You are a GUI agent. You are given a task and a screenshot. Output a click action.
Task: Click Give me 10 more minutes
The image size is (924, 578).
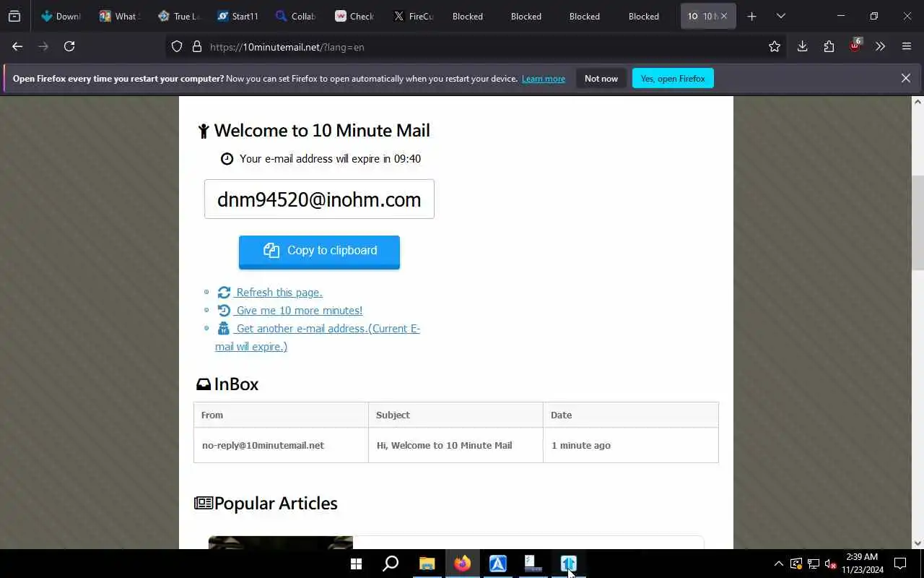pyautogui.click(x=300, y=310)
